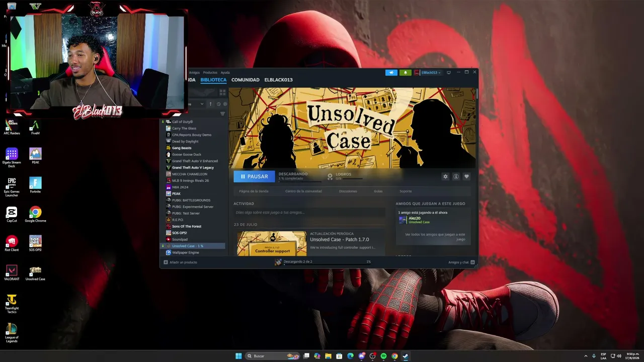Open Amigos y chat panel
Viewport: 644px width, 362px height.
(461, 262)
